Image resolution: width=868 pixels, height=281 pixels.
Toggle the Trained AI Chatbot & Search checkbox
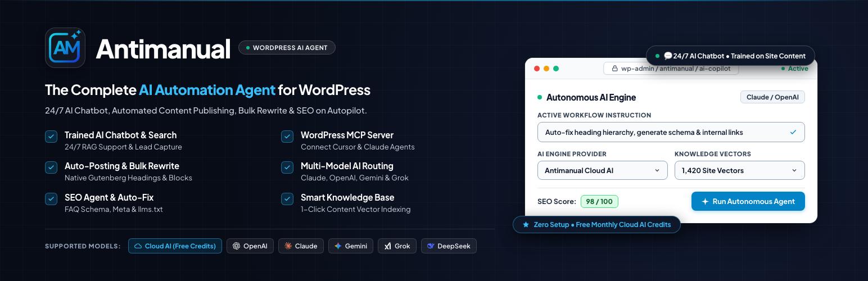pyautogui.click(x=51, y=137)
